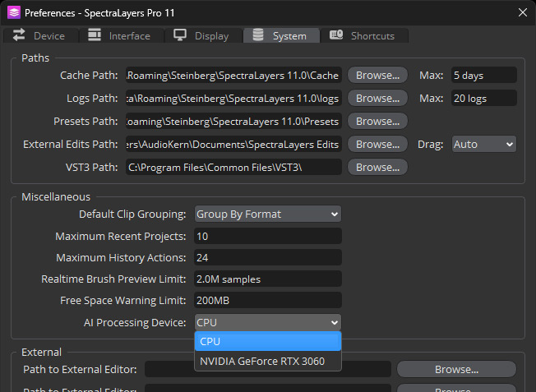Open the Interface tab
Image resolution: width=536 pixels, height=392 pixels.
[x=120, y=35]
